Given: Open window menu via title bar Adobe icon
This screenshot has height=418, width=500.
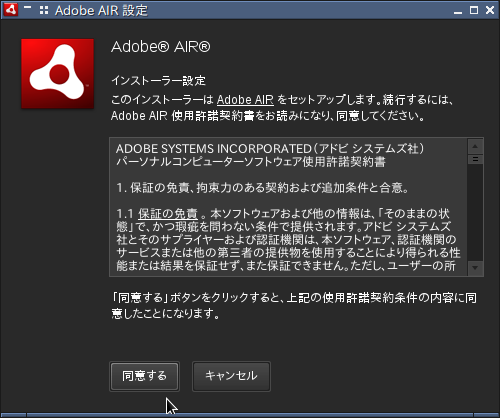Looking at the screenshot, I should tap(10, 10).
